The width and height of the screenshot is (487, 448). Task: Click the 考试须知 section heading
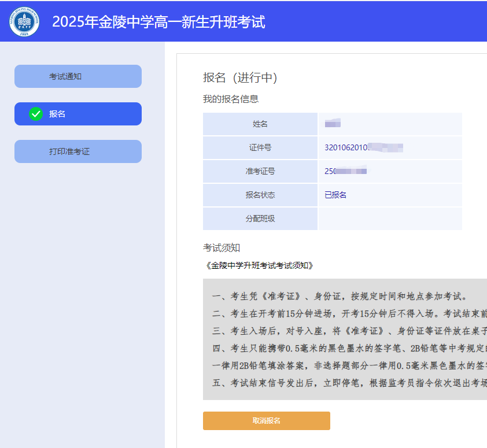pyautogui.click(x=221, y=247)
